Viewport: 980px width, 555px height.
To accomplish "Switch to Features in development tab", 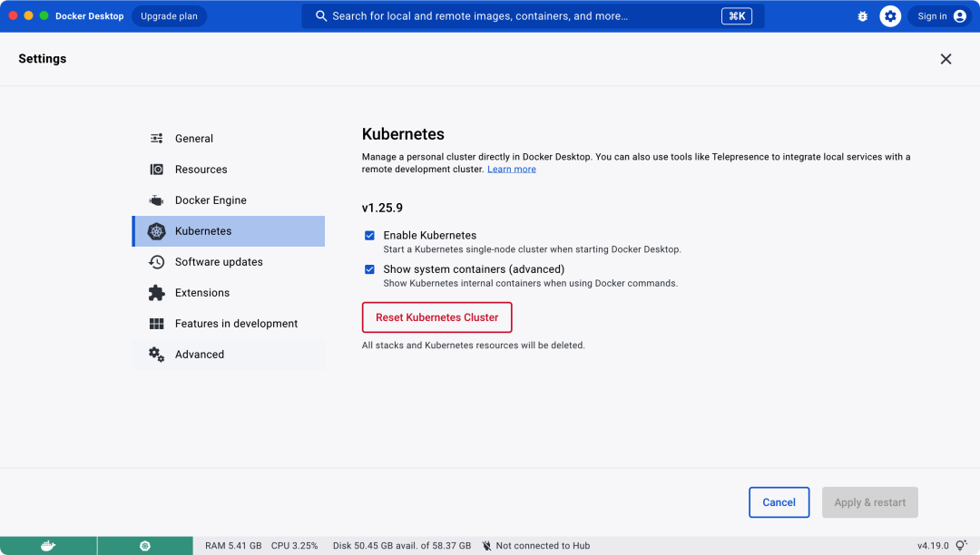I will tap(236, 324).
